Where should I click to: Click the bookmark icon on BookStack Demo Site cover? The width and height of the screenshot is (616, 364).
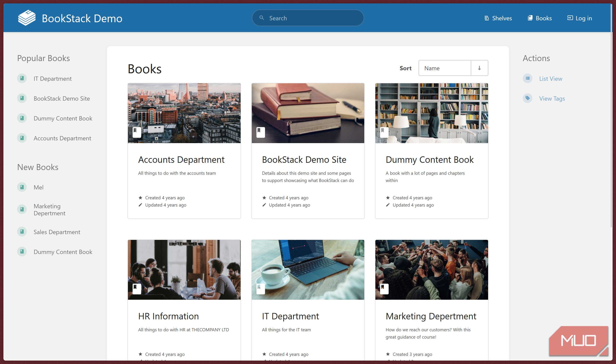(261, 132)
